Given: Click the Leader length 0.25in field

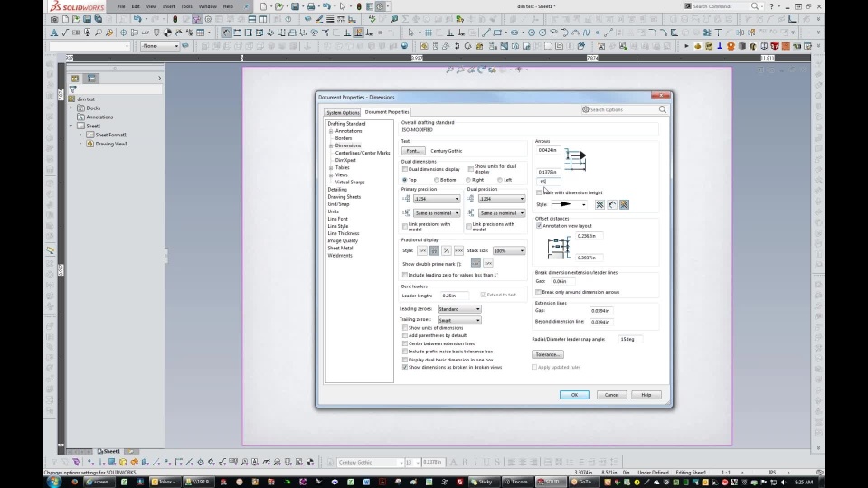Looking at the screenshot, I should [455, 296].
